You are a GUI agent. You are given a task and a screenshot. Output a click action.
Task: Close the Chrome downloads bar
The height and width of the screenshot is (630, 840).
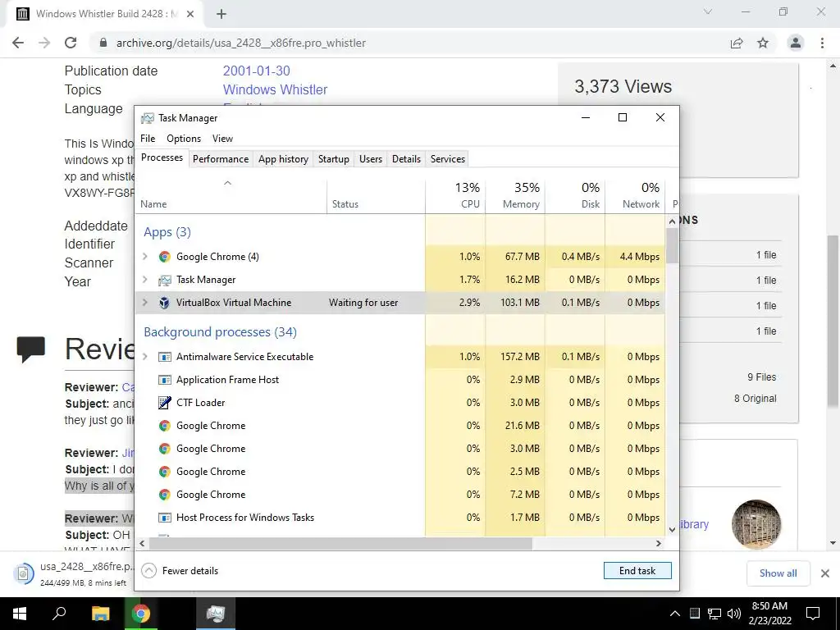tap(825, 573)
